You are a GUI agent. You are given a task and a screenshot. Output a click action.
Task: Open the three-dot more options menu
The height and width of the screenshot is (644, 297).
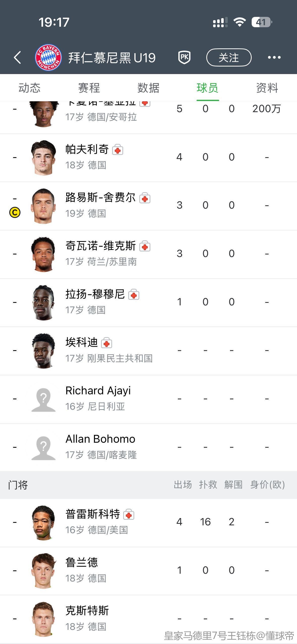tap(274, 57)
